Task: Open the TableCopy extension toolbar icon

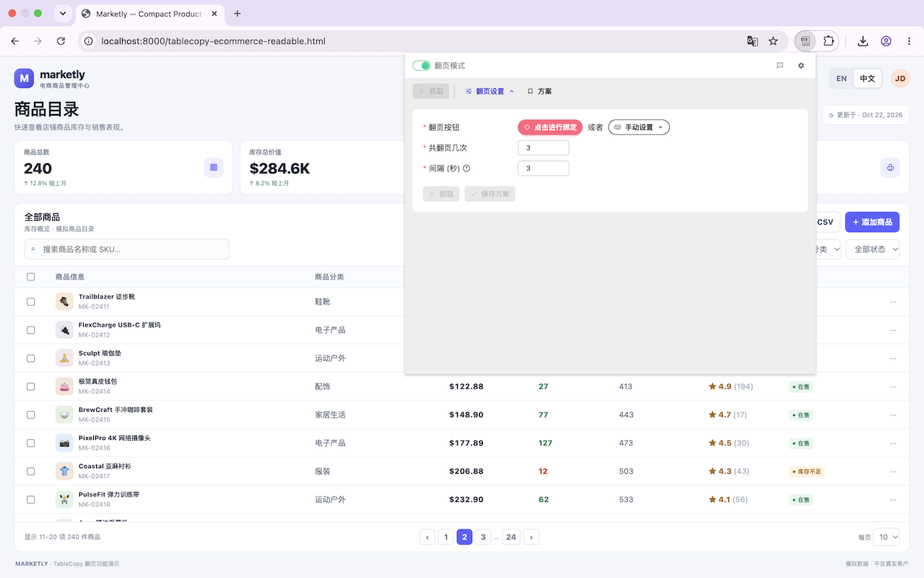Action: pos(805,41)
